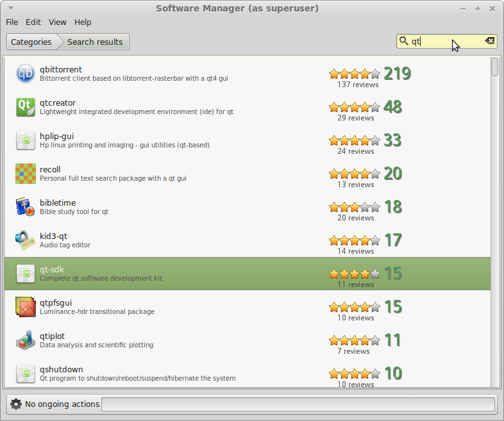
Task: Go back to Categories
Action: pos(31,42)
